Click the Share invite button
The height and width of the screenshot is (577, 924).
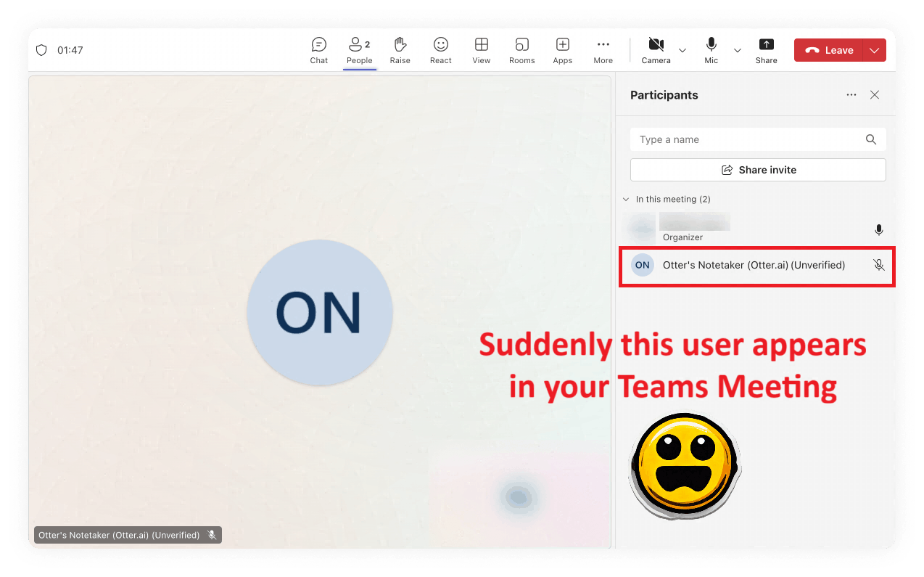coord(758,170)
